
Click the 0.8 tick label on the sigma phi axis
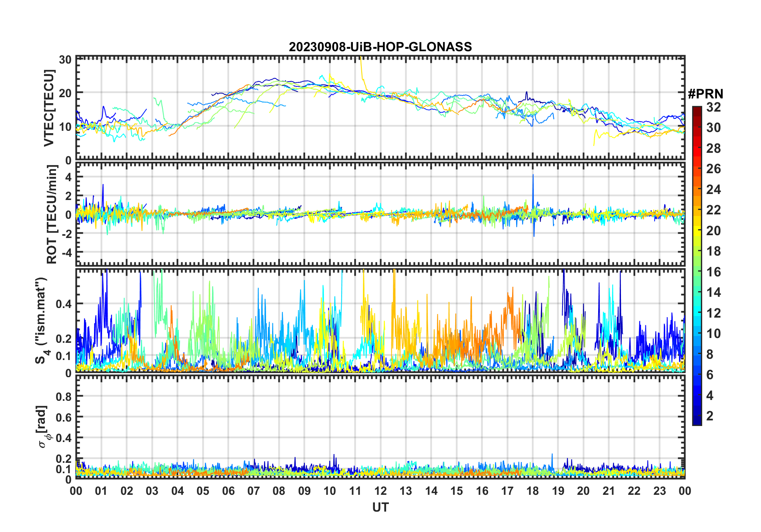click(63, 396)
